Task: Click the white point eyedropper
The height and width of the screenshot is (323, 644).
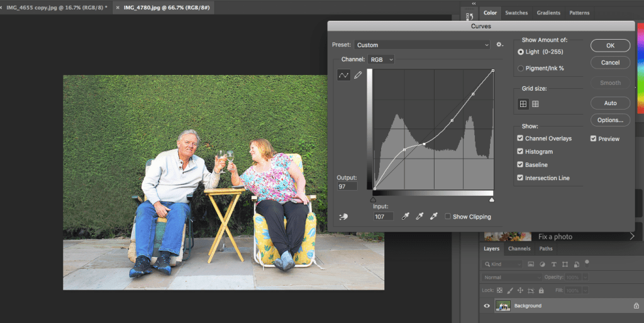Action: coord(433,216)
